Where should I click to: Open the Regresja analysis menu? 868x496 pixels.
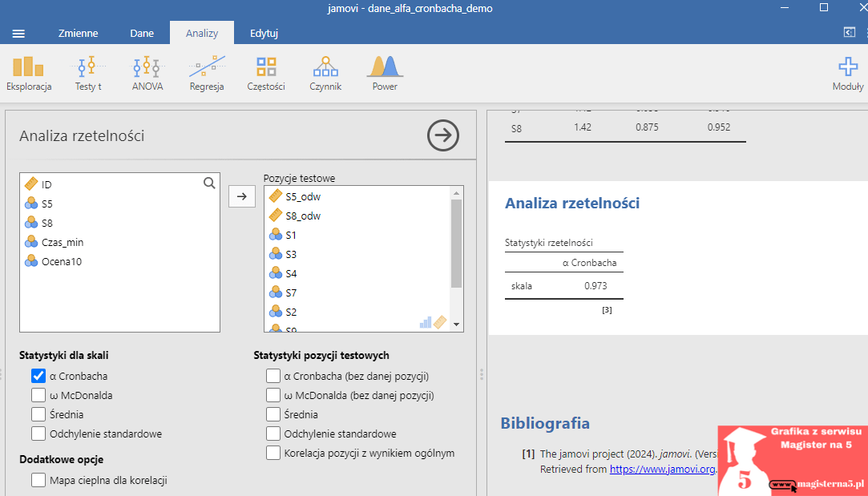(207, 74)
